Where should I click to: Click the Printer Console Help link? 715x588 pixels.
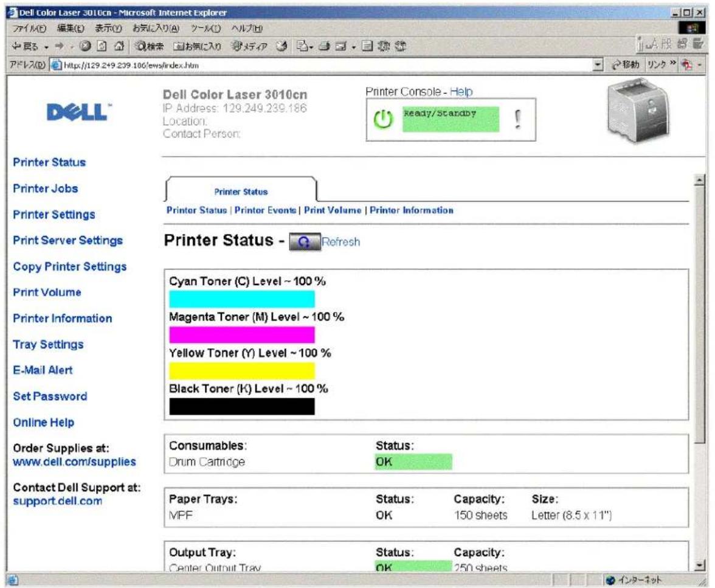coord(461,92)
